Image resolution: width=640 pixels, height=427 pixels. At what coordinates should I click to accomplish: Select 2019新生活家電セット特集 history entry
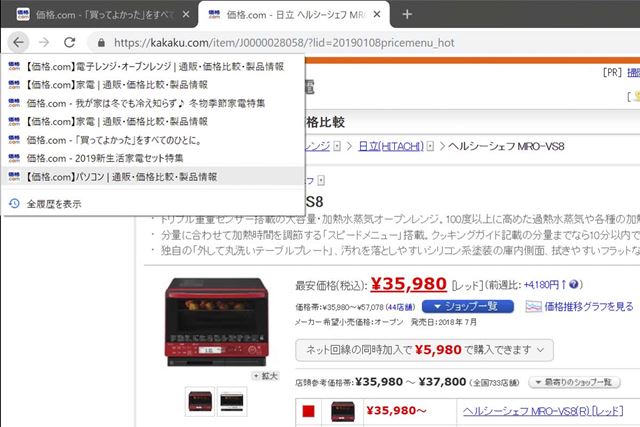[x=153, y=158]
